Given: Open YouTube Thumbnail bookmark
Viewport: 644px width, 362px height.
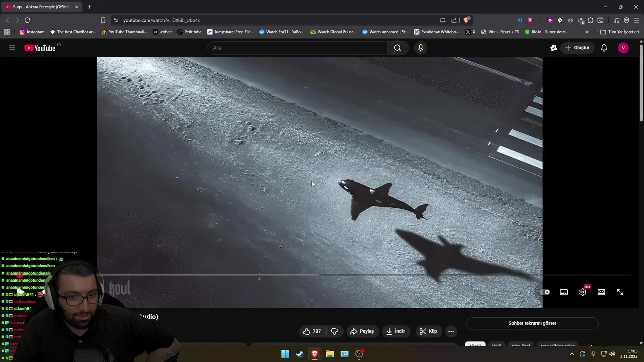Looking at the screenshot, I should coord(125,32).
